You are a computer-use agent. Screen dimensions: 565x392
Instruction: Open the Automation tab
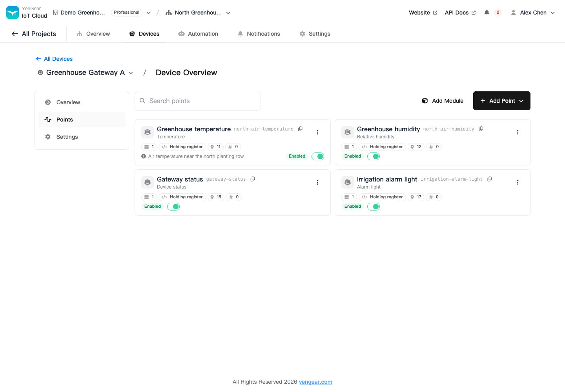(198, 34)
